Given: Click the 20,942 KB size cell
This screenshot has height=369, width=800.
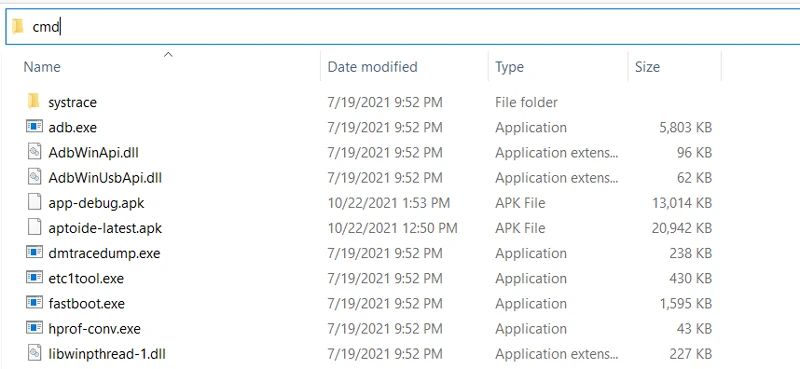Looking at the screenshot, I should (682, 228).
